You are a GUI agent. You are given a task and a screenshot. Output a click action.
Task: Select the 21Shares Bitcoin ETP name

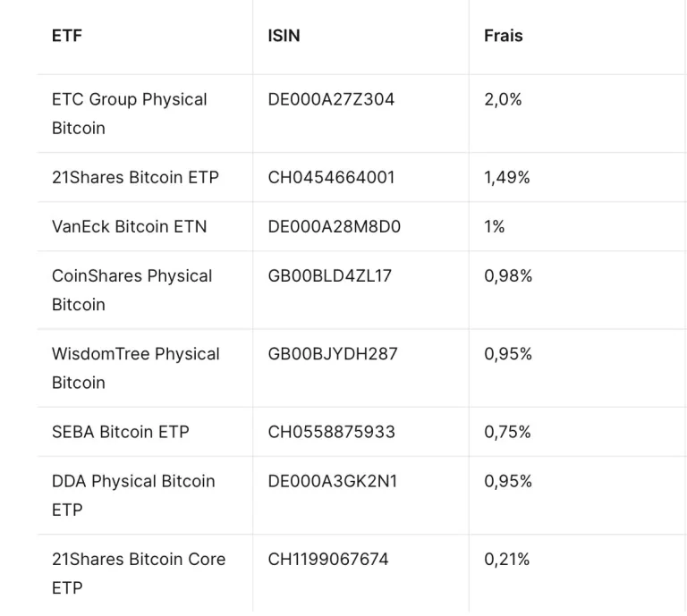click(135, 177)
